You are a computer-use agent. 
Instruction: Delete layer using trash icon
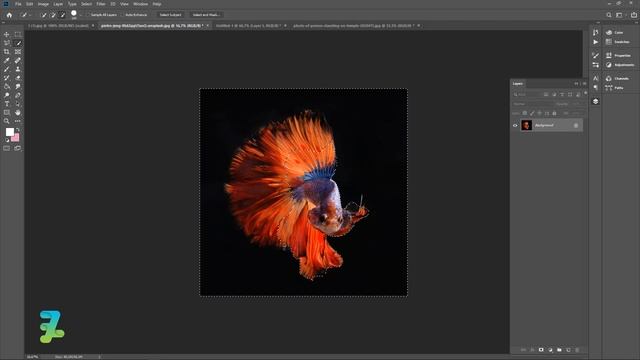(577, 350)
